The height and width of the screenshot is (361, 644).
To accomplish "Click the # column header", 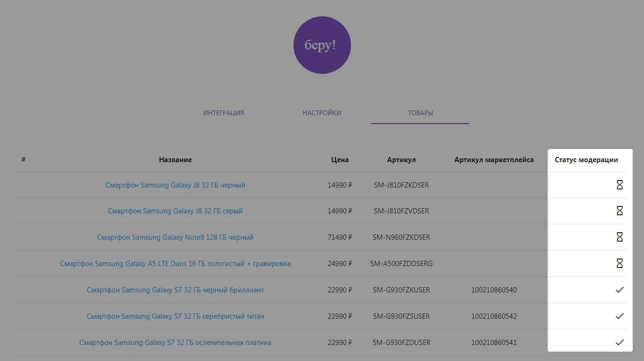I will 23,160.
